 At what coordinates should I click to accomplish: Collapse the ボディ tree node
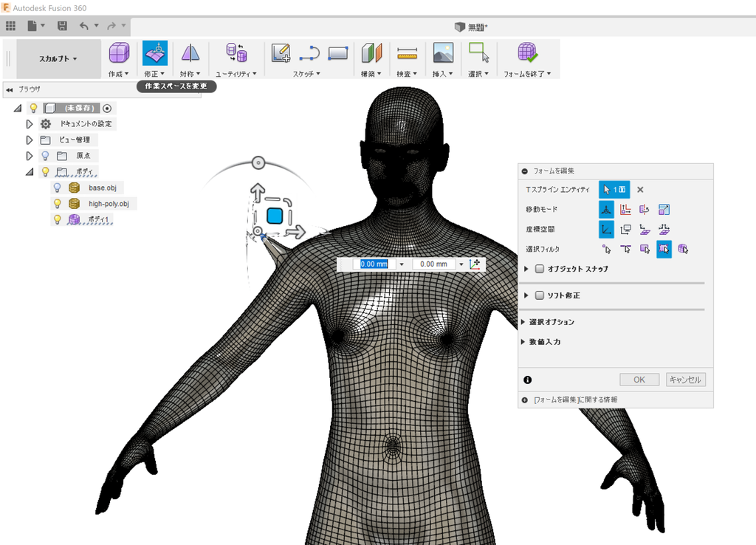click(x=30, y=172)
